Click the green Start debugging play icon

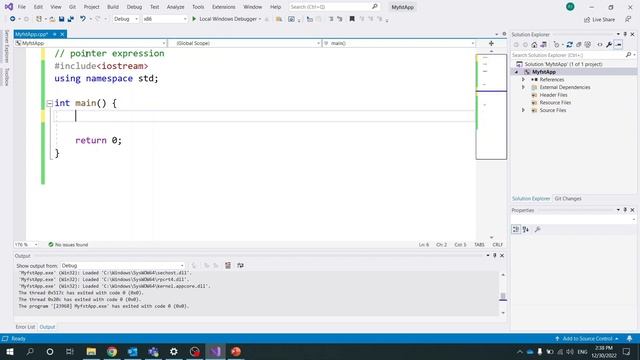pyautogui.click(x=194, y=19)
